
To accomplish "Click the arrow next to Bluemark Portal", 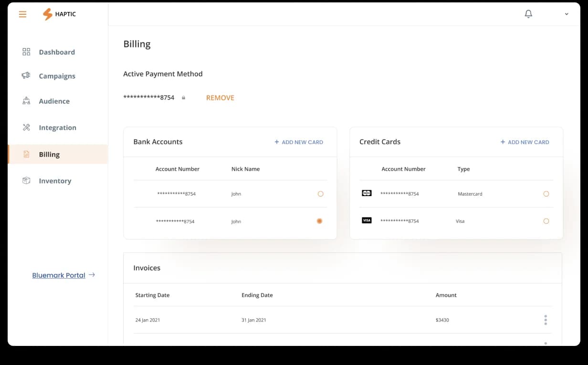I will [92, 275].
